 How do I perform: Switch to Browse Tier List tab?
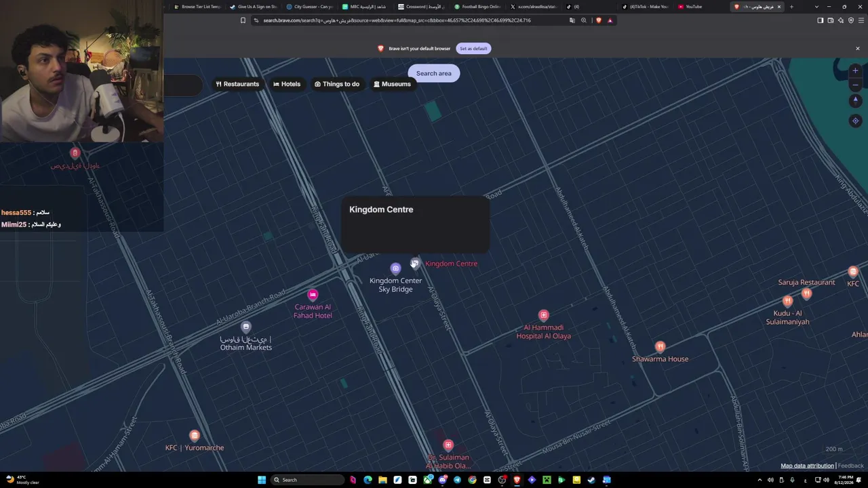coord(197,7)
